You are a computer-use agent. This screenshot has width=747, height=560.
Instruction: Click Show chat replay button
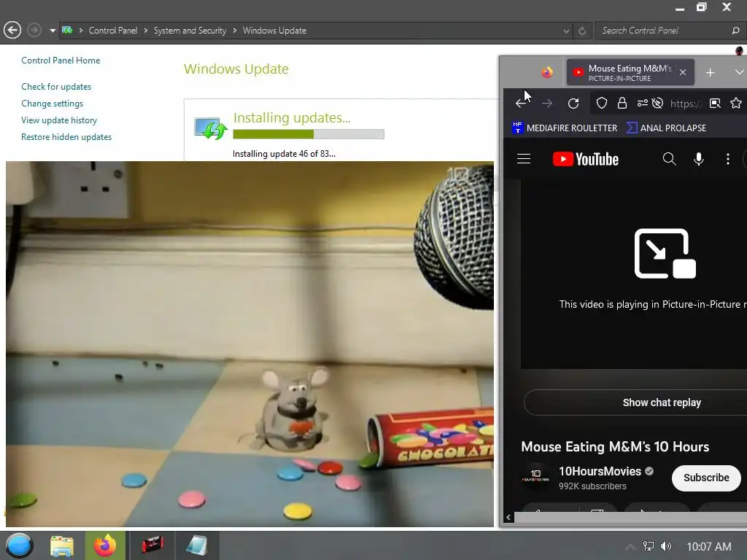pos(662,402)
